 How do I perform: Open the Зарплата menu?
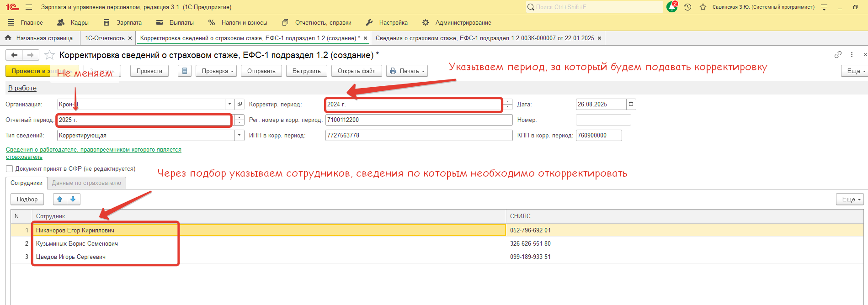click(x=123, y=22)
